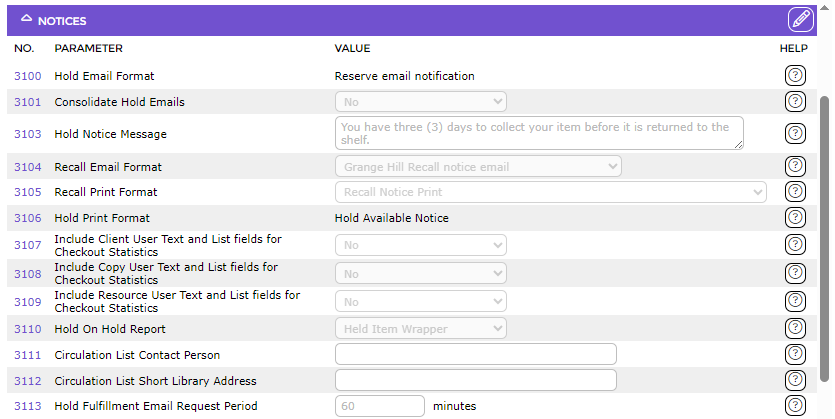Click parameter number 3105 link
Viewport: 835px width, 419px height.
tap(28, 192)
